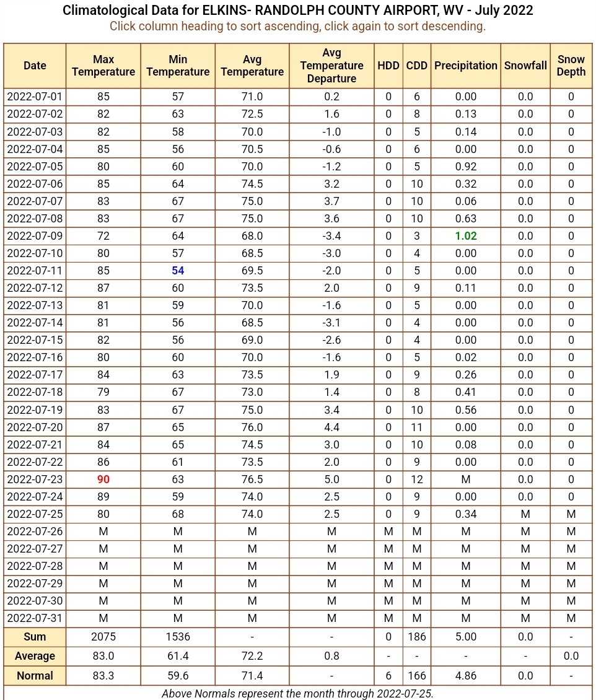Click the red record max temperature 90

[x=103, y=479]
